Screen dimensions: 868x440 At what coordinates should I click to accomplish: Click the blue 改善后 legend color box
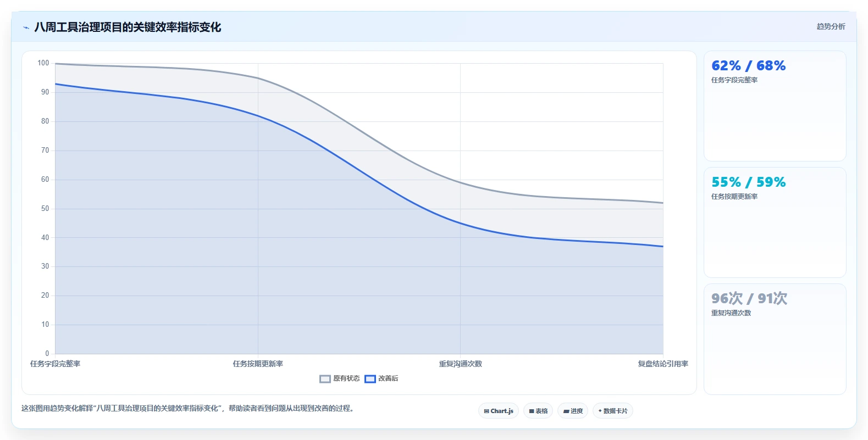[370, 378]
